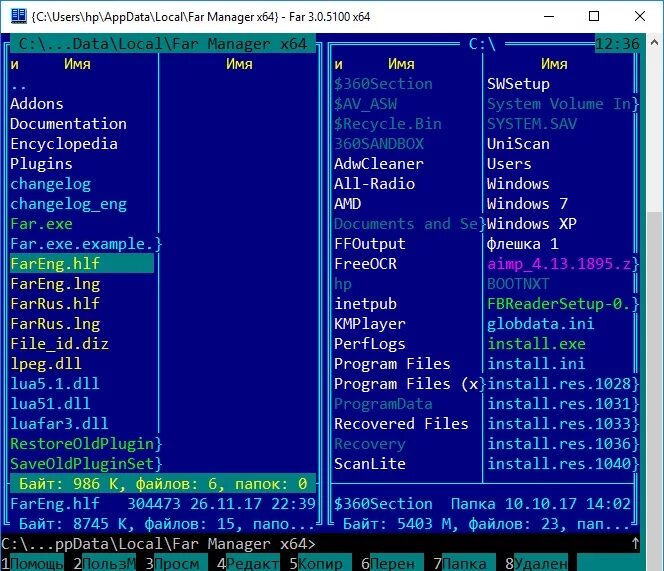Select the $AV_ASW folder
This screenshot has width=664, height=571.
365,104
